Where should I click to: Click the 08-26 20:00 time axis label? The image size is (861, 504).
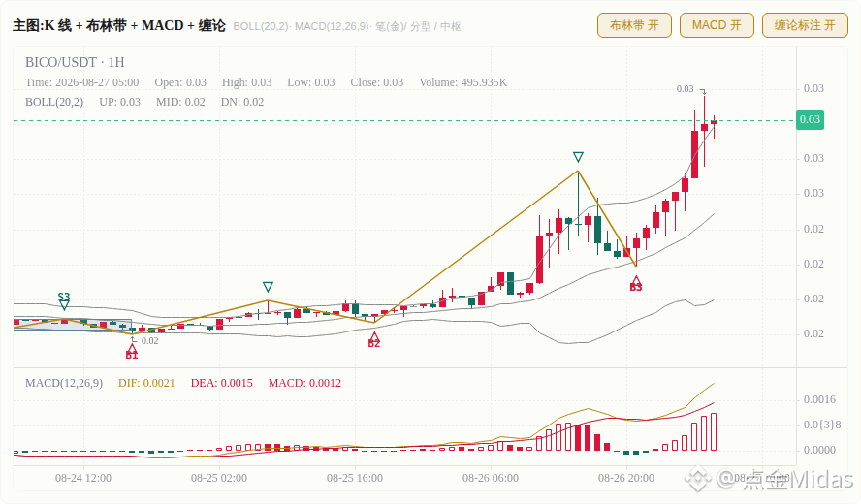click(x=626, y=478)
